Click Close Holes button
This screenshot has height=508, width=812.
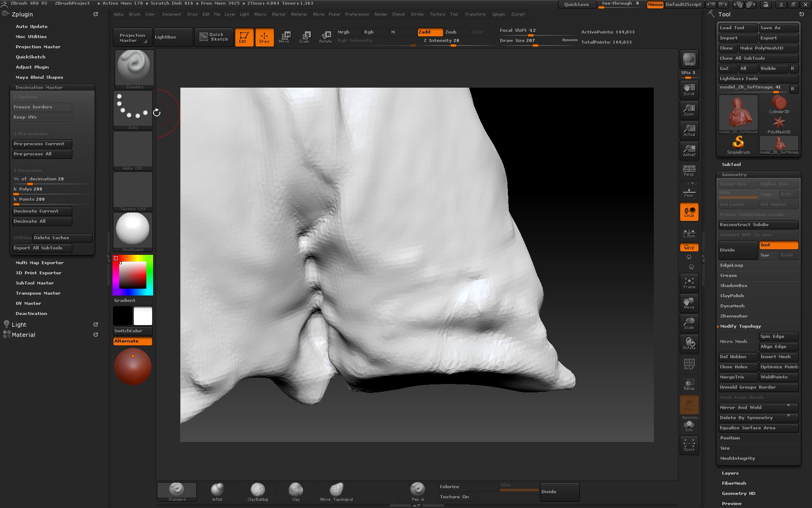[x=738, y=367]
